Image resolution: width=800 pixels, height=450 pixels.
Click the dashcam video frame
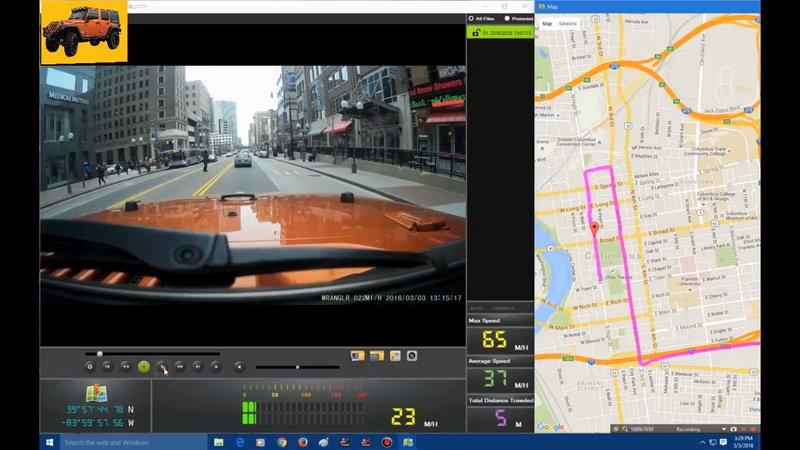tap(253, 185)
